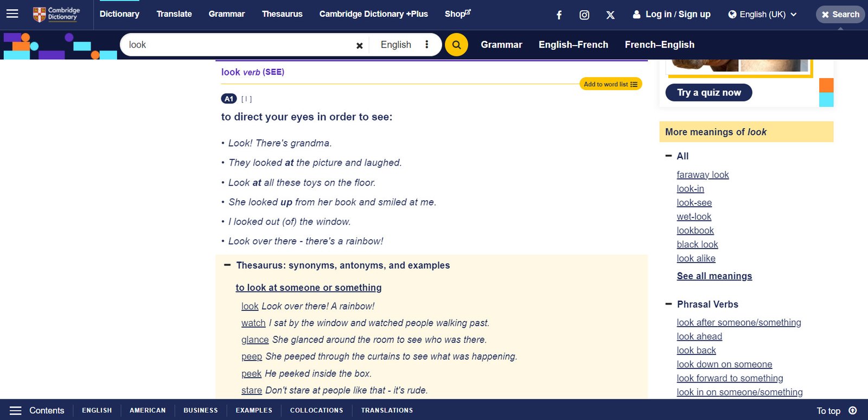Clear the search box text

point(359,46)
